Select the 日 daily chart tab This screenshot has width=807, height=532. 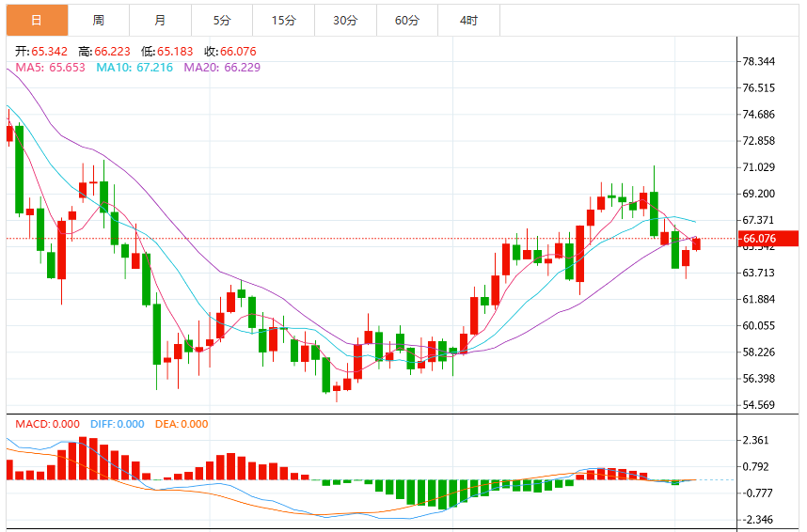[37, 20]
